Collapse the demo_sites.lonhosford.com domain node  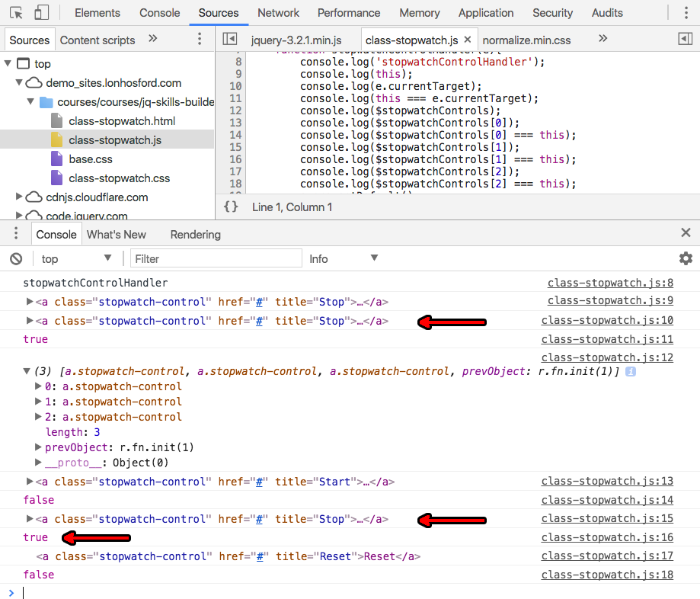pos(19,82)
